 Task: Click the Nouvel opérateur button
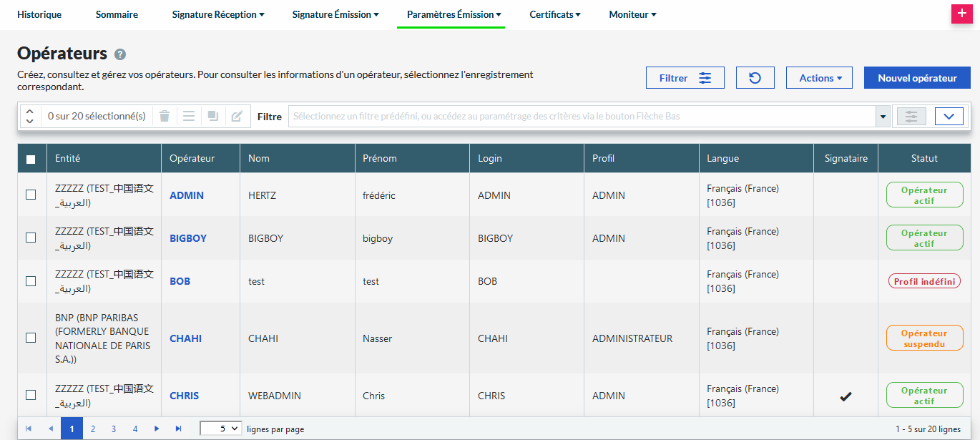click(917, 78)
